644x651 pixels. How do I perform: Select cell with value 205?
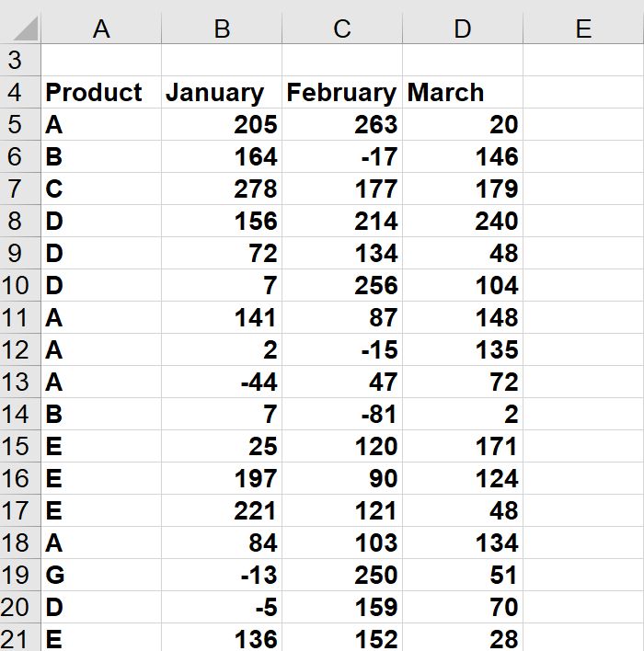point(222,124)
